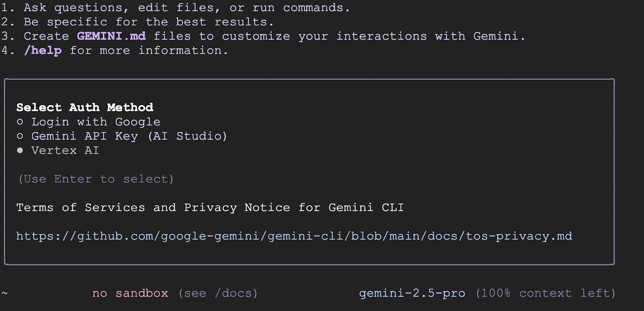
Task: Click the "(Use Enter to select)" hint
Action: point(96,179)
